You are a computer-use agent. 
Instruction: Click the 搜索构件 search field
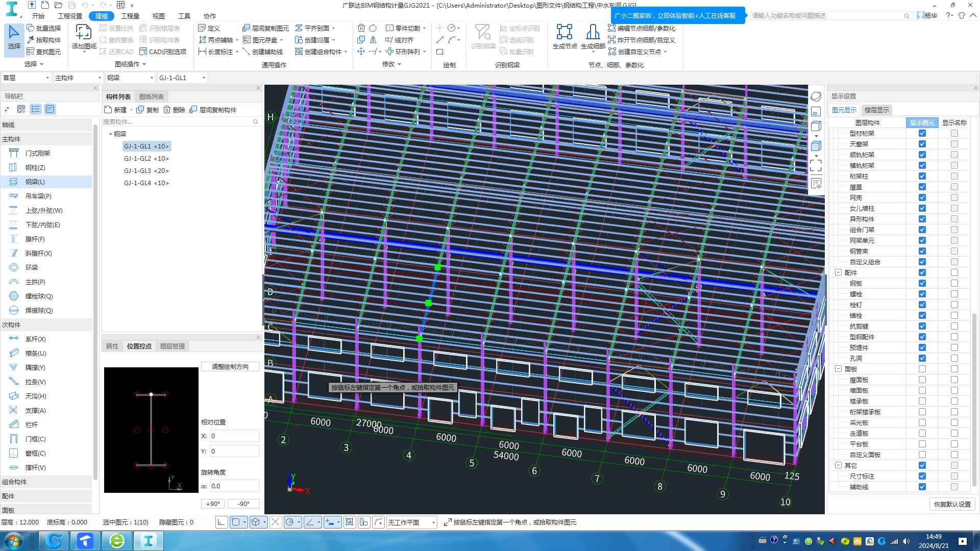[181, 121]
